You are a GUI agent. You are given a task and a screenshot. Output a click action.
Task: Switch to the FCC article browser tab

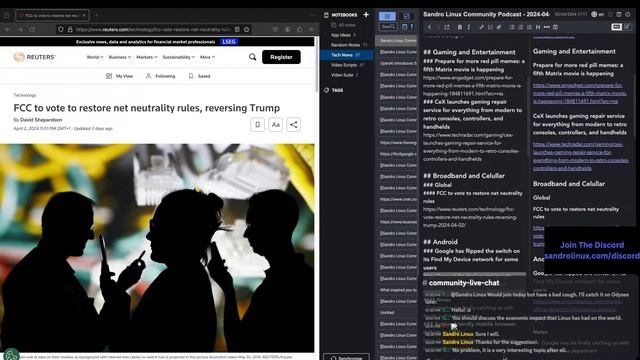[x=52, y=16]
